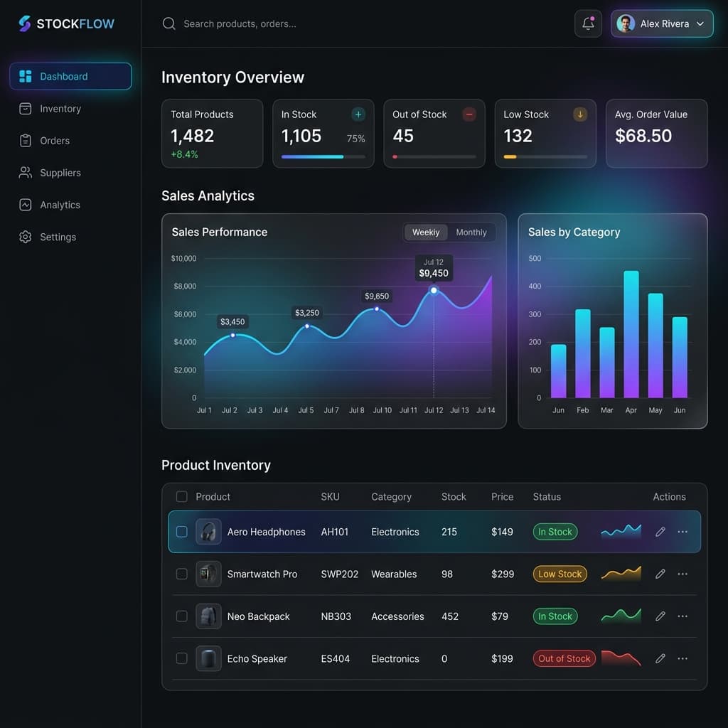The width and height of the screenshot is (728, 728).
Task: Open Analytics section label
Action: tap(60, 205)
